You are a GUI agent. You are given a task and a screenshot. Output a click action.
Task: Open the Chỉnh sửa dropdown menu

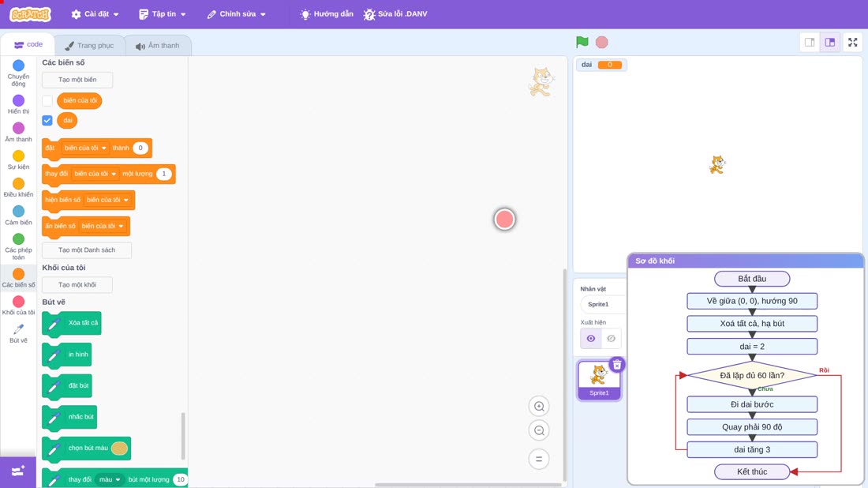click(x=237, y=14)
